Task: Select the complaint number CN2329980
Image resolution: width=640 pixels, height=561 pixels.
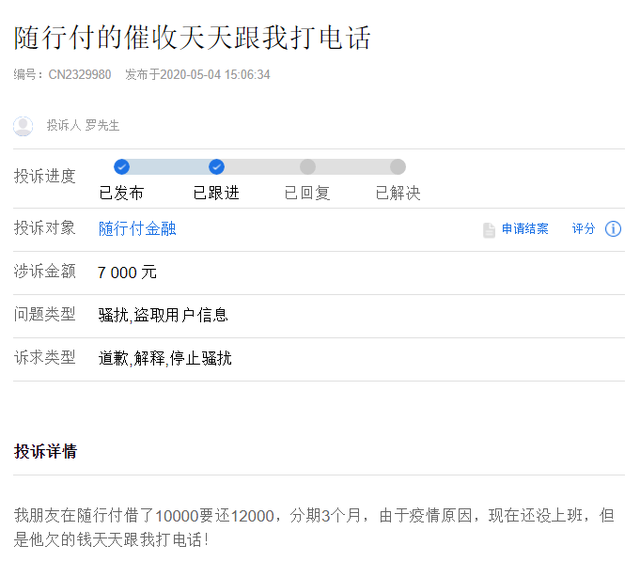Action: point(80,75)
